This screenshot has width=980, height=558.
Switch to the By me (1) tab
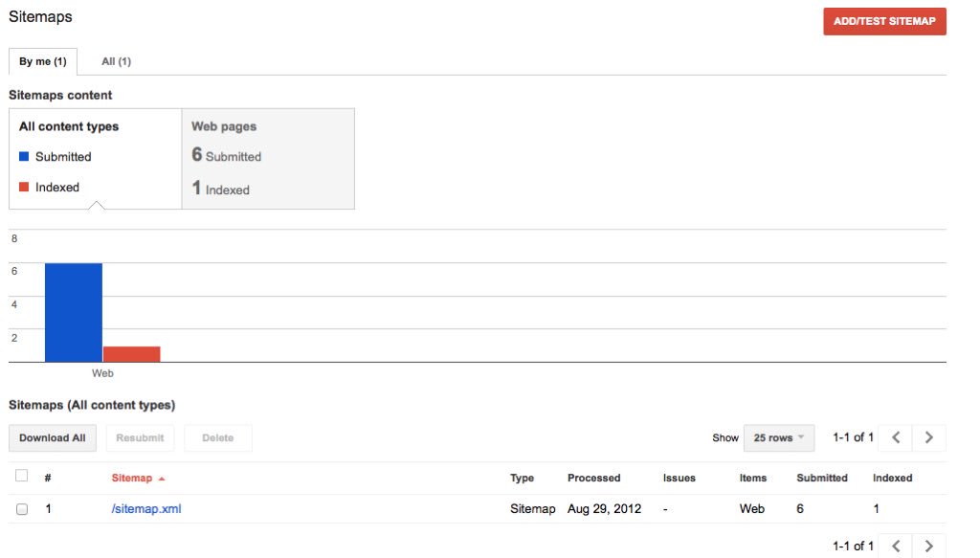point(42,61)
